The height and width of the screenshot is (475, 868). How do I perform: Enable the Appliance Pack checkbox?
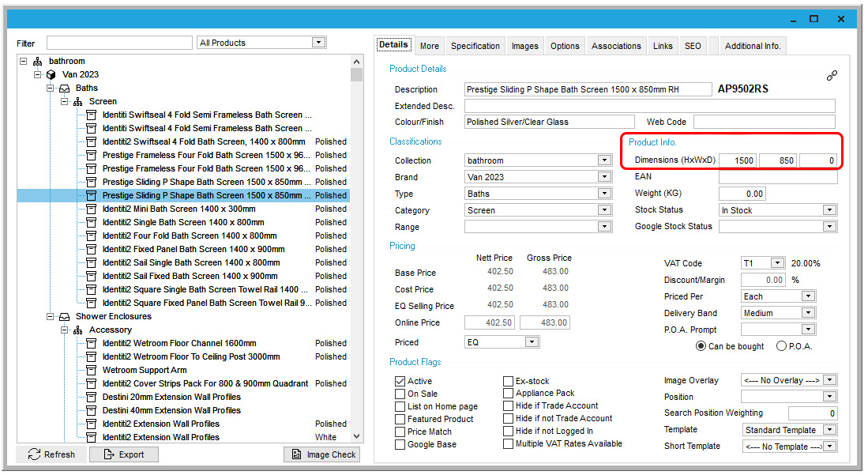[x=508, y=393]
